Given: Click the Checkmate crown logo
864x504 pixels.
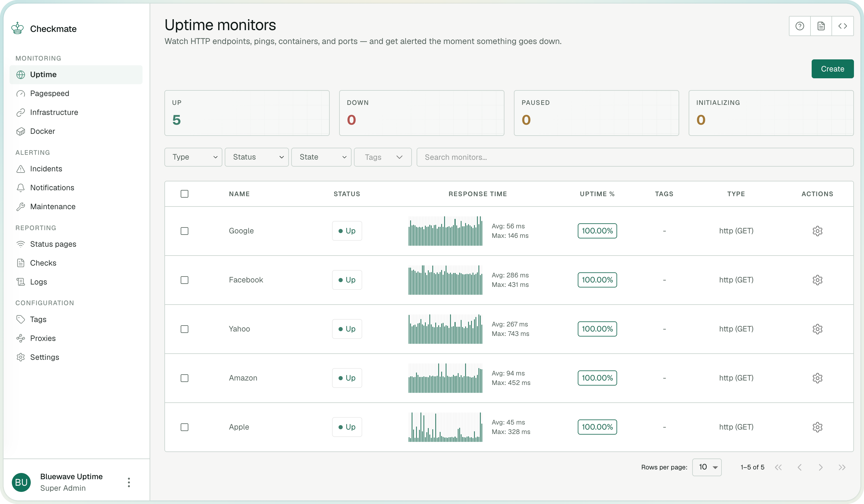Looking at the screenshot, I should click(17, 28).
